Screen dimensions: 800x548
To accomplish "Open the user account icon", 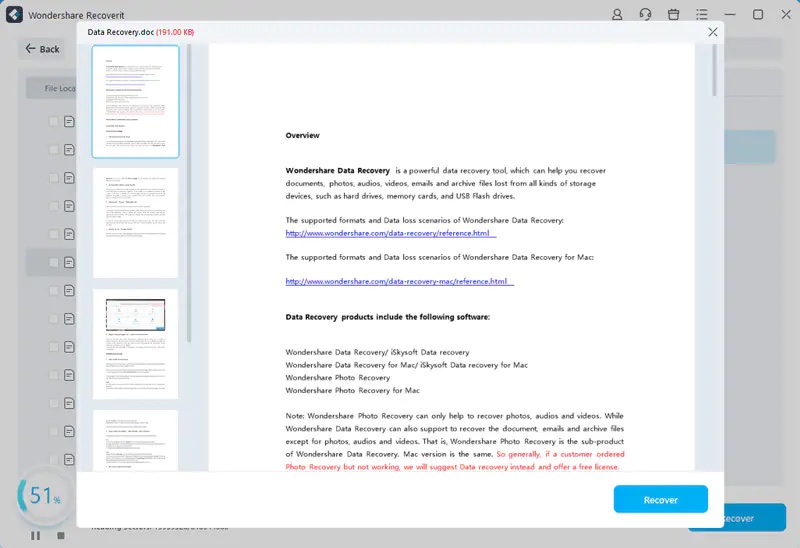I will tap(617, 15).
